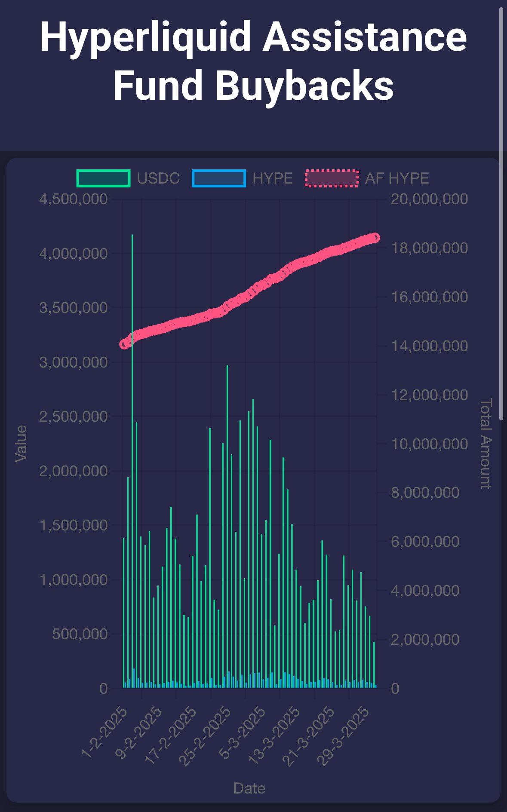Click the USDC legend label

[158, 178]
